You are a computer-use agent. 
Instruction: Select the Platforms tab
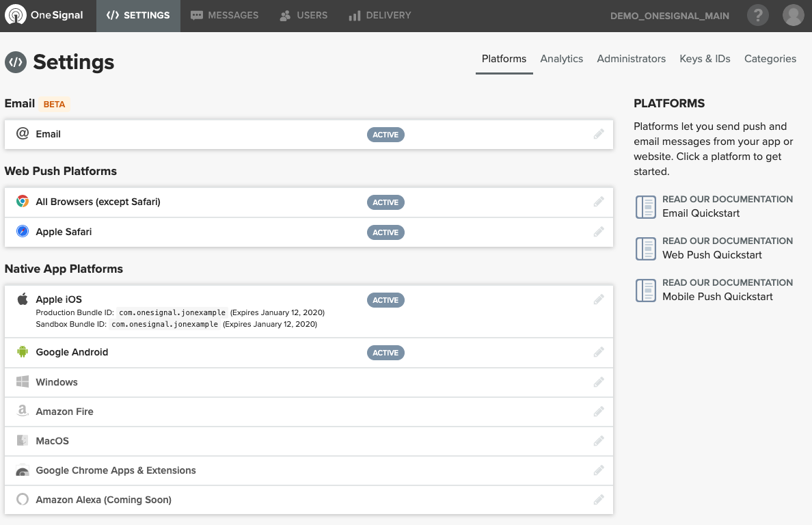tap(504, 59)
